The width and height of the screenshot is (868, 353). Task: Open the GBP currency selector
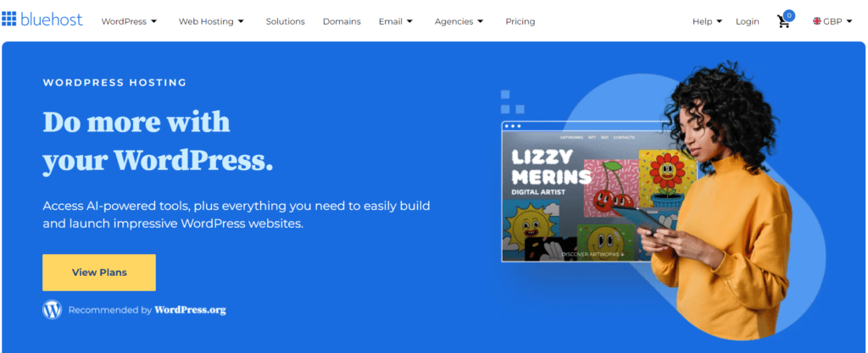click(832, 21)
